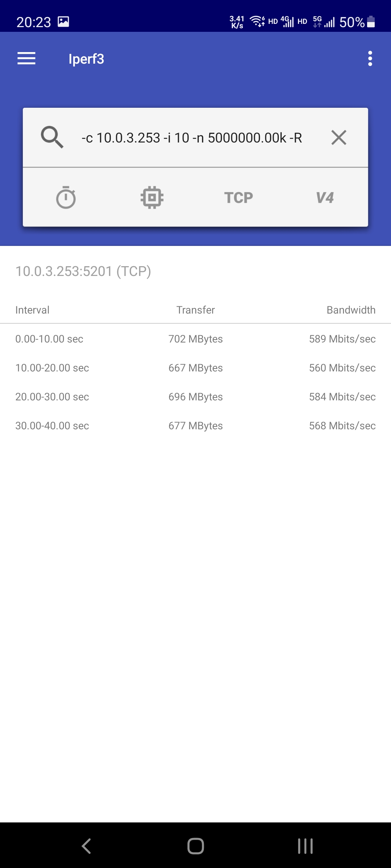Tap the CPU chip icon

point(152,197)
